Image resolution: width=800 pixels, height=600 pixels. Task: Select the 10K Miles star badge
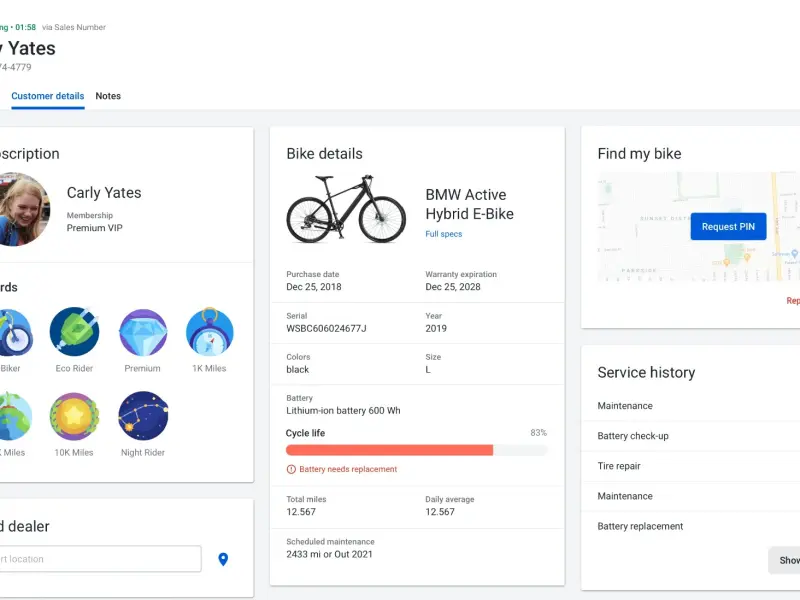[x=74, y=416]
